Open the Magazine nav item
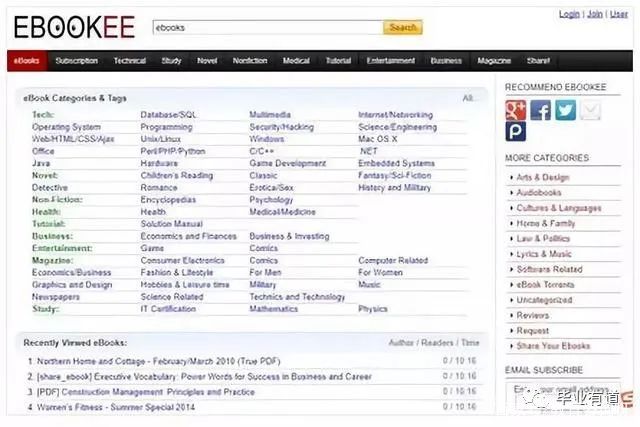Screen dimensions: 640x427 click(x=494, y=61)
